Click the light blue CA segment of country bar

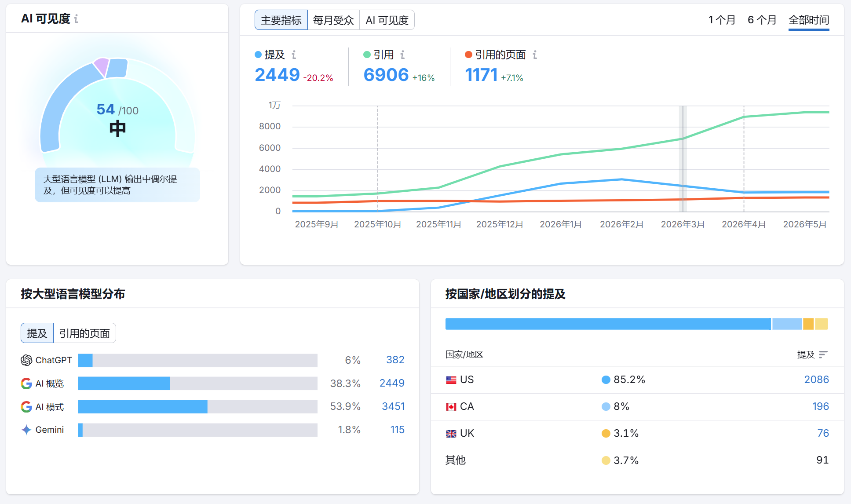pos(787,324)
